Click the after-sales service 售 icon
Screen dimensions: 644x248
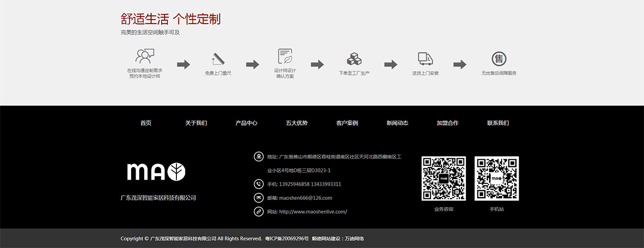coord(499,59)
